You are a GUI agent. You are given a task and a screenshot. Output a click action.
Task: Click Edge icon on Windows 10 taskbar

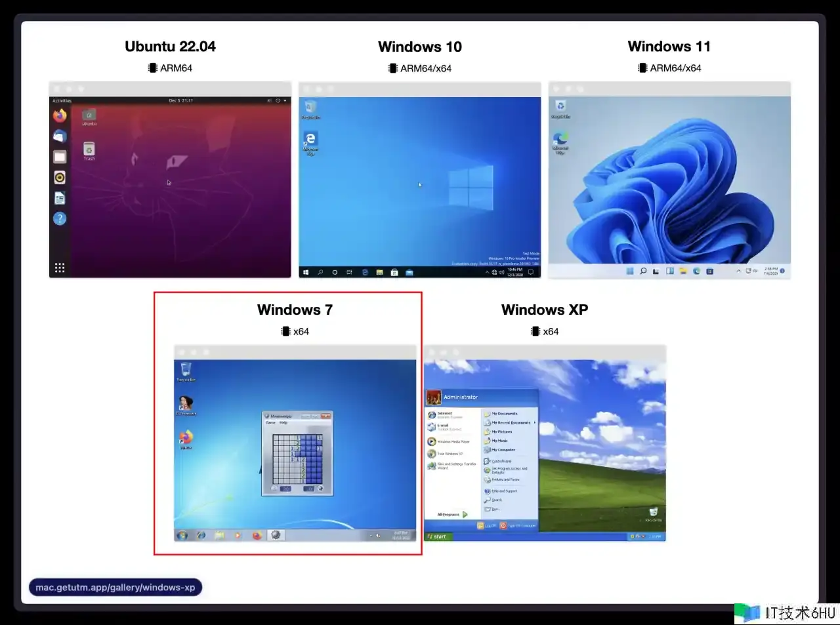click(x=365, y=272)
